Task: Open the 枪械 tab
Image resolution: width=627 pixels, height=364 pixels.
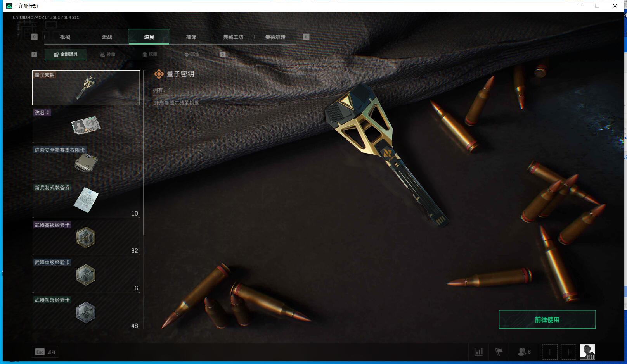Action: (x=65, y=37)
